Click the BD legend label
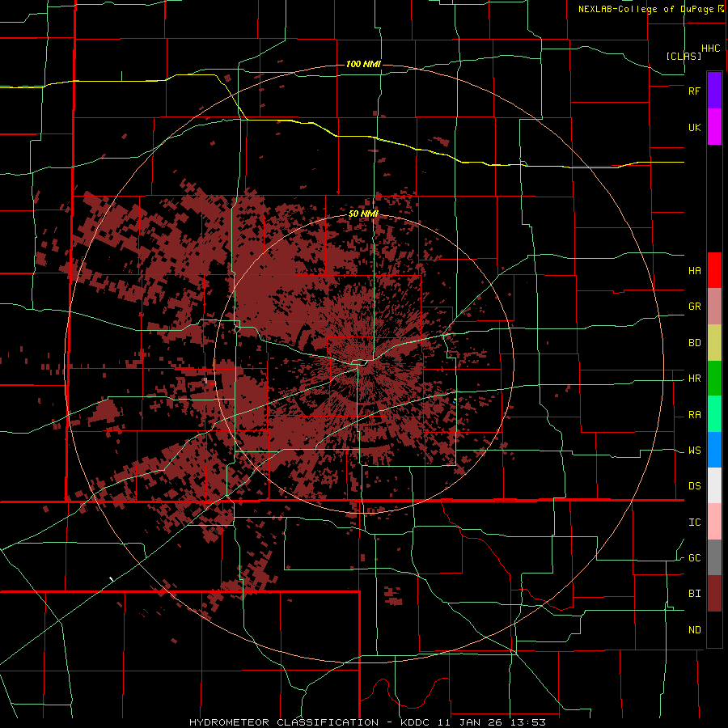This screenshot has height=728, width=728. point(694,342)
